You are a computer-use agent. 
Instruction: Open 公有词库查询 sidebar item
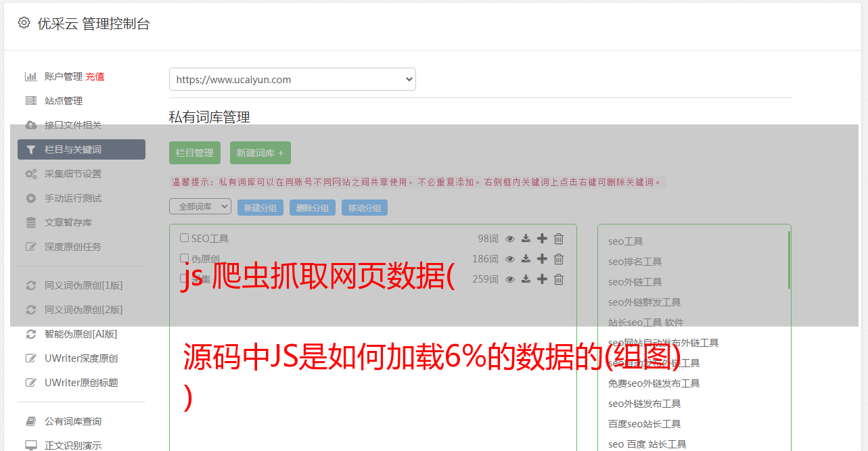click(73, 421)
